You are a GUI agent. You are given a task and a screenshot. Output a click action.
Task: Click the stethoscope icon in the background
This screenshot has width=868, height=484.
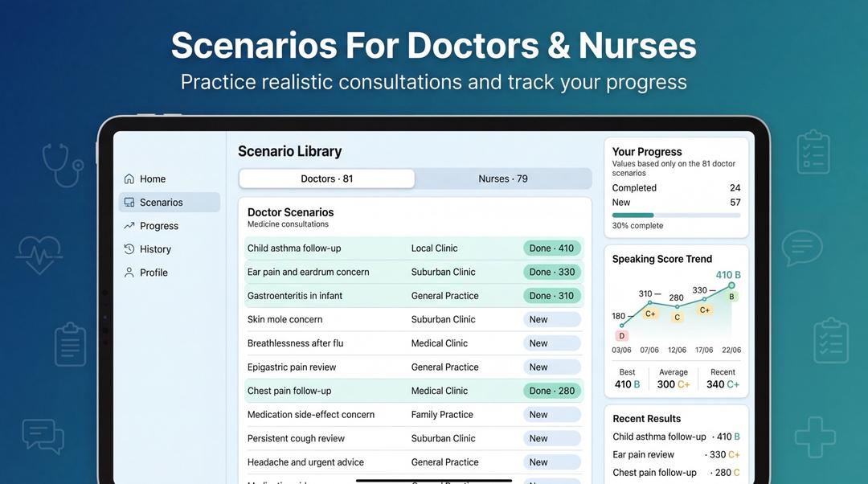click(x=63, y=165)
